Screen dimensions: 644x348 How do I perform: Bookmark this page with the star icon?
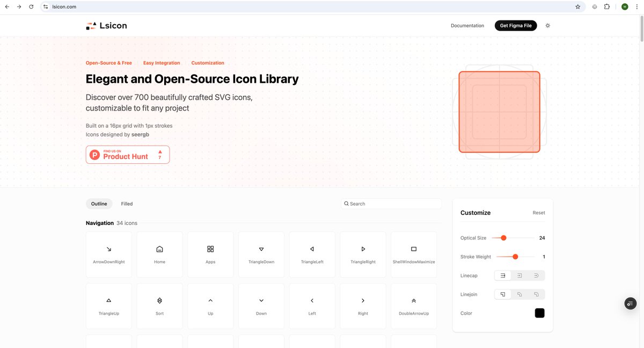pos(578,6)
